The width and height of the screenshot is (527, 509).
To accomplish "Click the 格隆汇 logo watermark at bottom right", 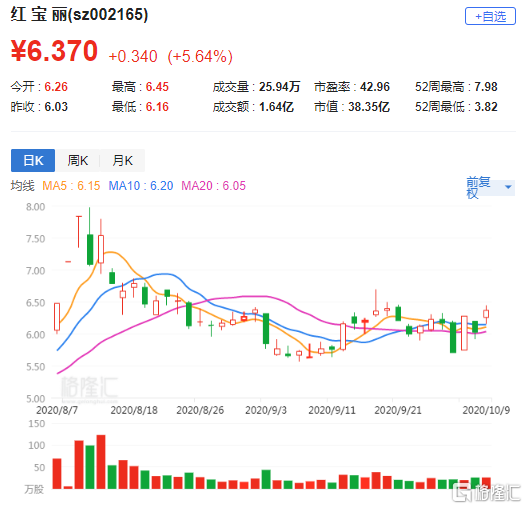I will pyautogui.click(x=486, y=493).
